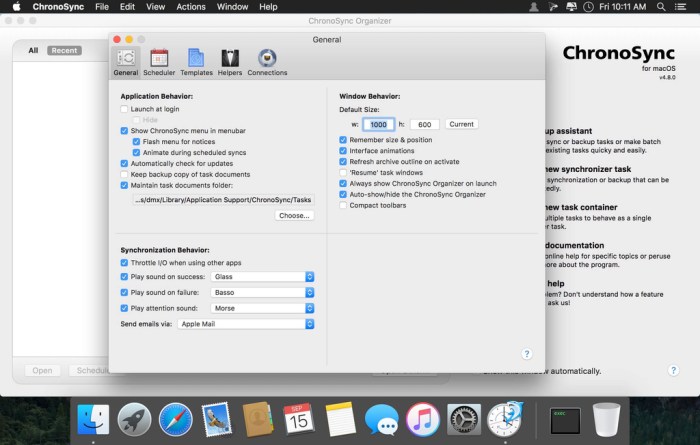Open the Window menu in menu bar
The width and height of the screenshot is (700, 445).
(x=232, y=7)
